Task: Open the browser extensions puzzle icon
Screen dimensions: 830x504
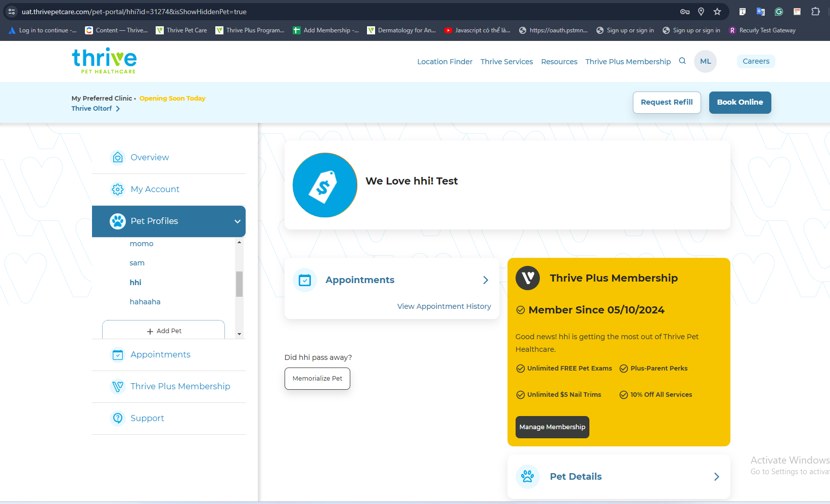Action: point(815,12)
